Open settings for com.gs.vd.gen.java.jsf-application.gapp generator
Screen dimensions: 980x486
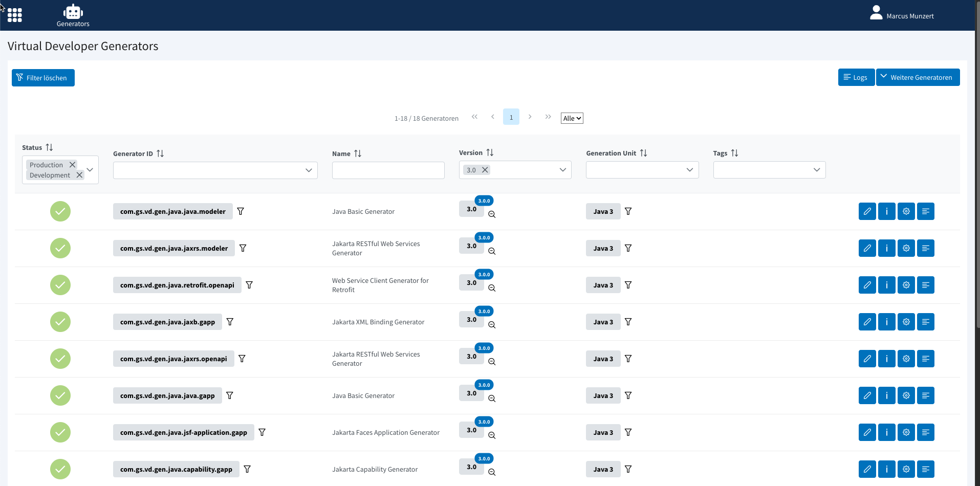906,432
